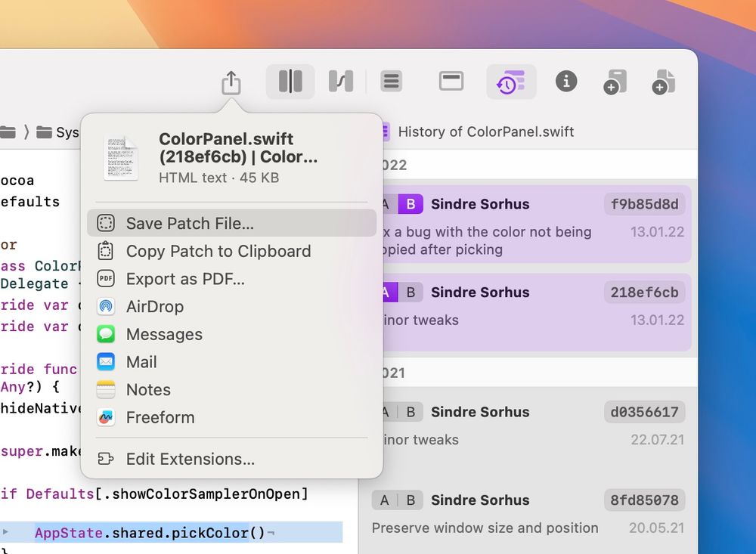The width and height of the screenshot is (756, 554).
Task: Select B side for commit 8fd85078
Action: tap(411, 500)
